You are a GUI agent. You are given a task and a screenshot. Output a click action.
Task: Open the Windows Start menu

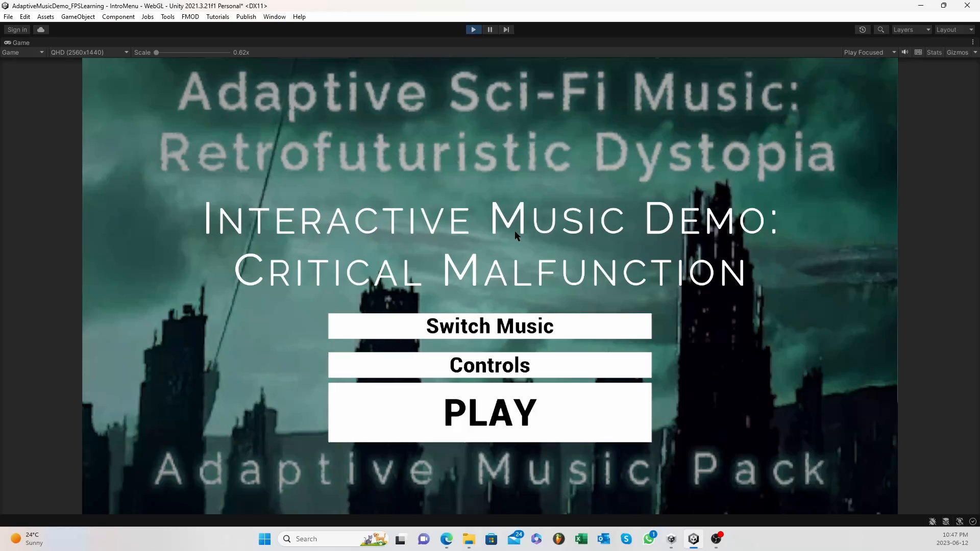point(264,539)
